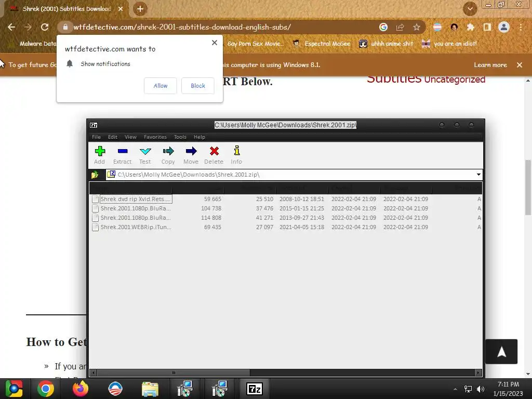Open File Explorer from taskbar

coord(150,389)
